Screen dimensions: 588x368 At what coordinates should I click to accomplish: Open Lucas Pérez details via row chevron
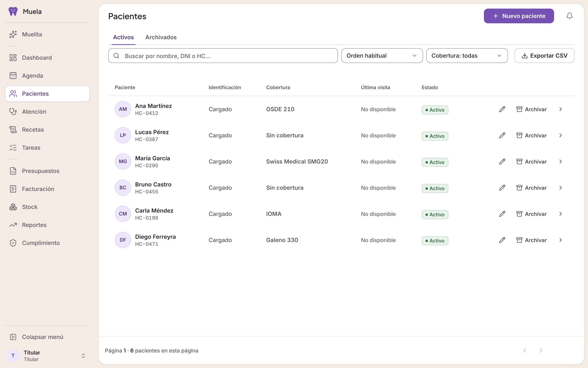coord(561,135)
